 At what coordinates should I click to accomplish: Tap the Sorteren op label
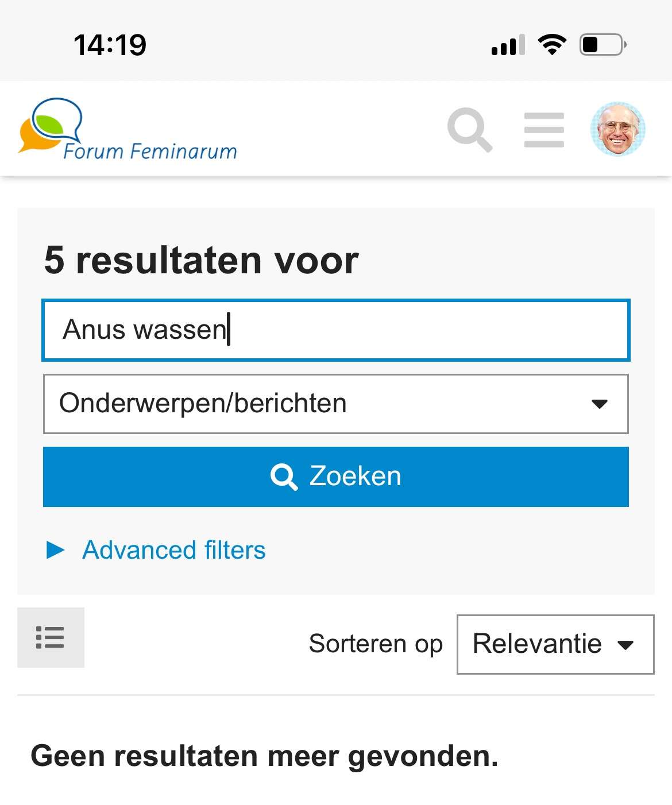pos(376,644)
